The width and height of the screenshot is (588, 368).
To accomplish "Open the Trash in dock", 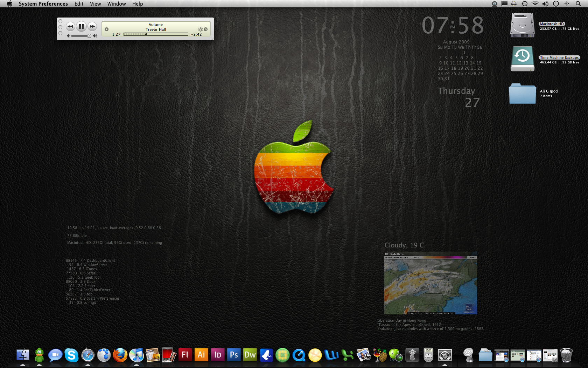I will pos(566,355).
